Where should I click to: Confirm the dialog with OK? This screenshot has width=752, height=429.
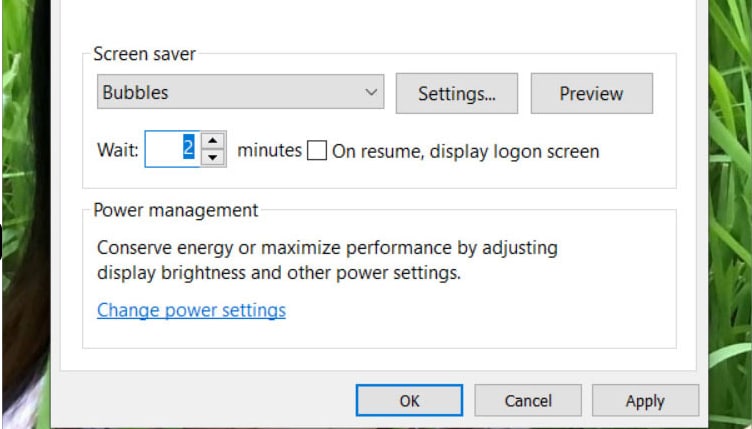tap(409, 400)
